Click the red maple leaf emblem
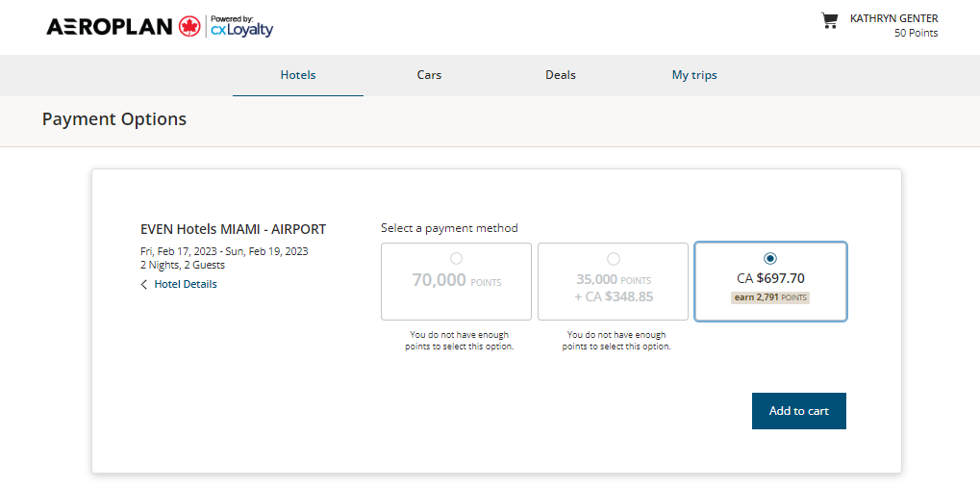The image size is (980, 489). pos(189,26)
